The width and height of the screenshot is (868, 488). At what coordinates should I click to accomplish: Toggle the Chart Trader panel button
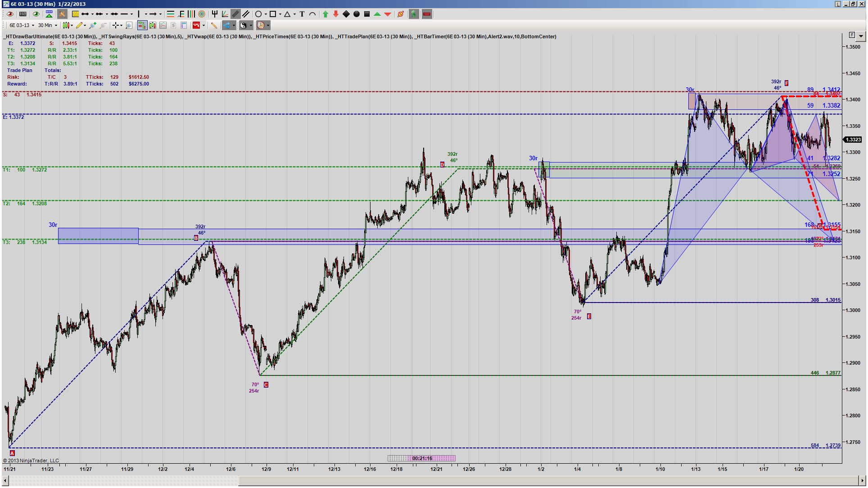coord(142,25)
